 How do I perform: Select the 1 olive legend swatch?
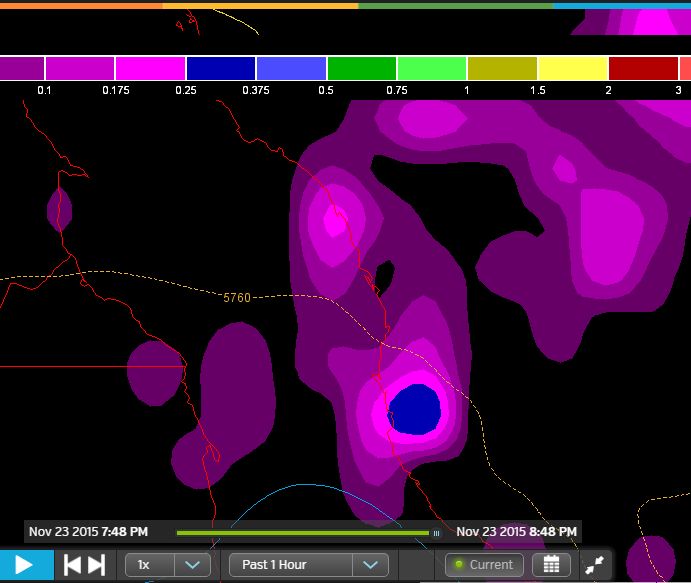(x=502, y=68)
